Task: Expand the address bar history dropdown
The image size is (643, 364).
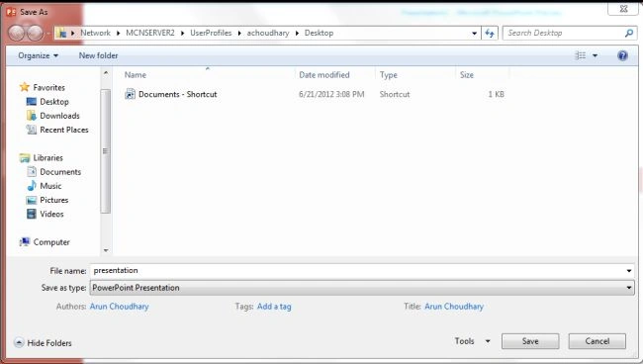Action: 474,34
